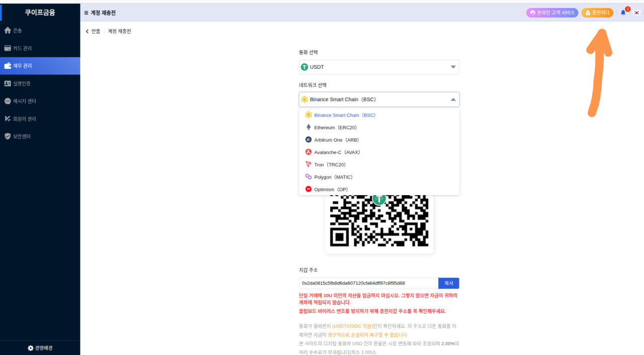This screenshot has width=644, height=355.
Task: Click the 지갑 주소 label
Action: 308,270
